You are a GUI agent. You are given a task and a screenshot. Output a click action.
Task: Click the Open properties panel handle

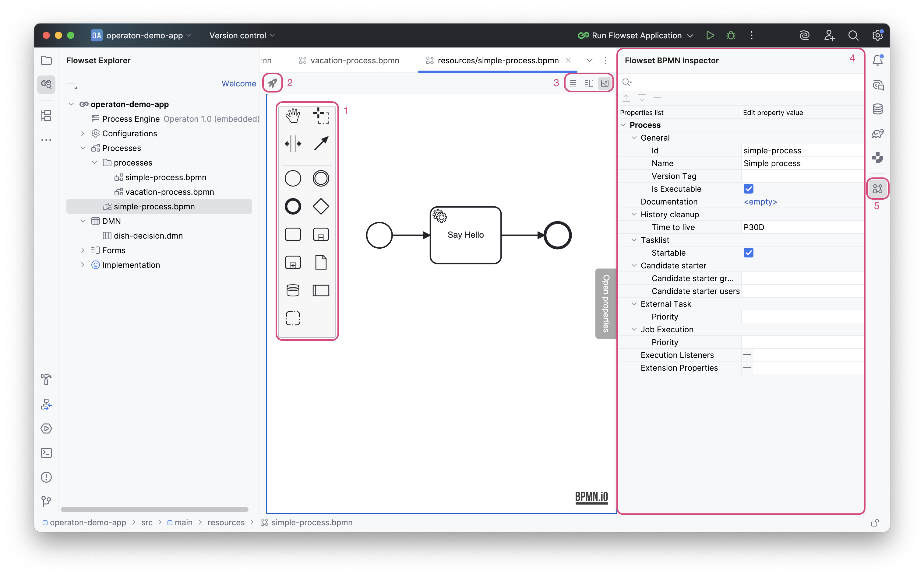point(605,303)
